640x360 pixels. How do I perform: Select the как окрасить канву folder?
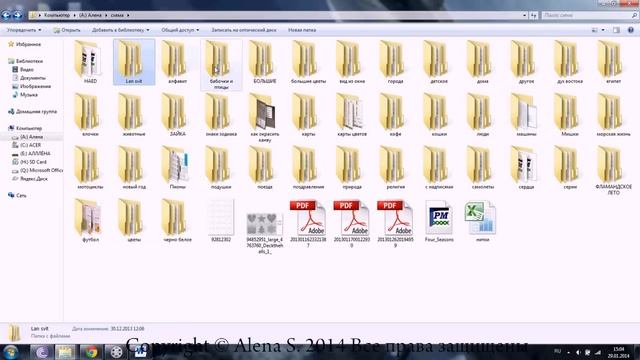click(x=264, y=118)
